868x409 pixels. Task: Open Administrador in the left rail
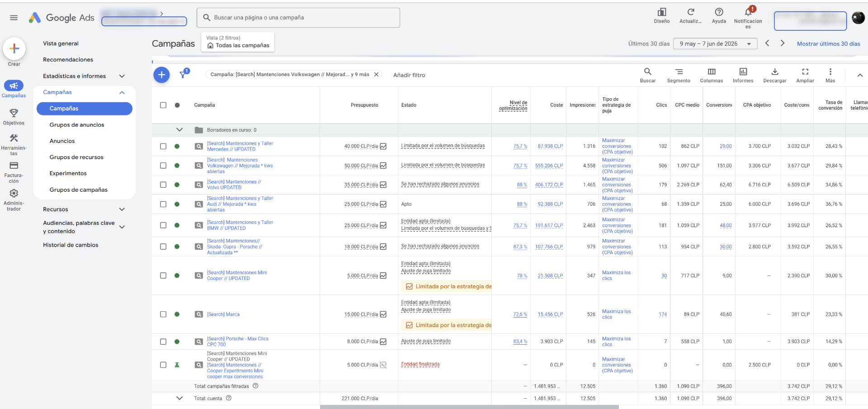[14, 200]
